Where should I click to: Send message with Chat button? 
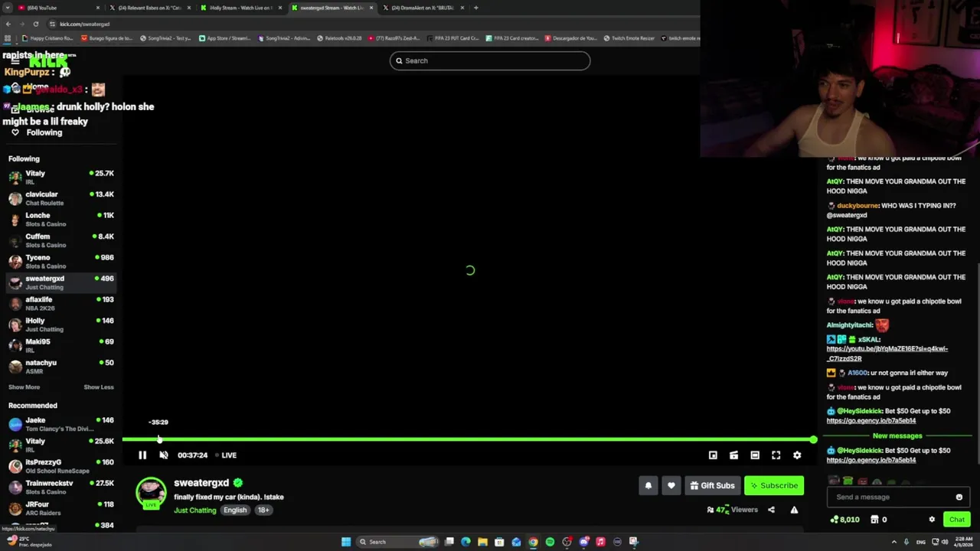pos(957,520)
